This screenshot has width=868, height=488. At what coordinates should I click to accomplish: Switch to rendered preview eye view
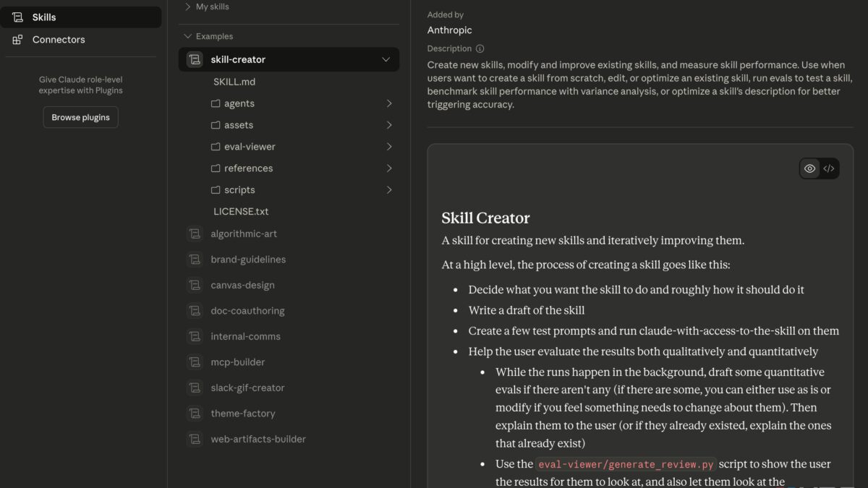pos(809,168)
